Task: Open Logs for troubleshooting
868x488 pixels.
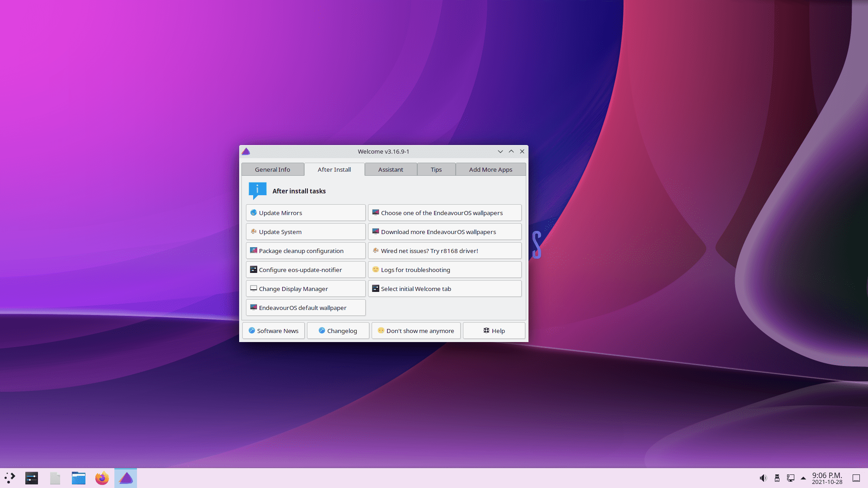Action: pos(445,270)
